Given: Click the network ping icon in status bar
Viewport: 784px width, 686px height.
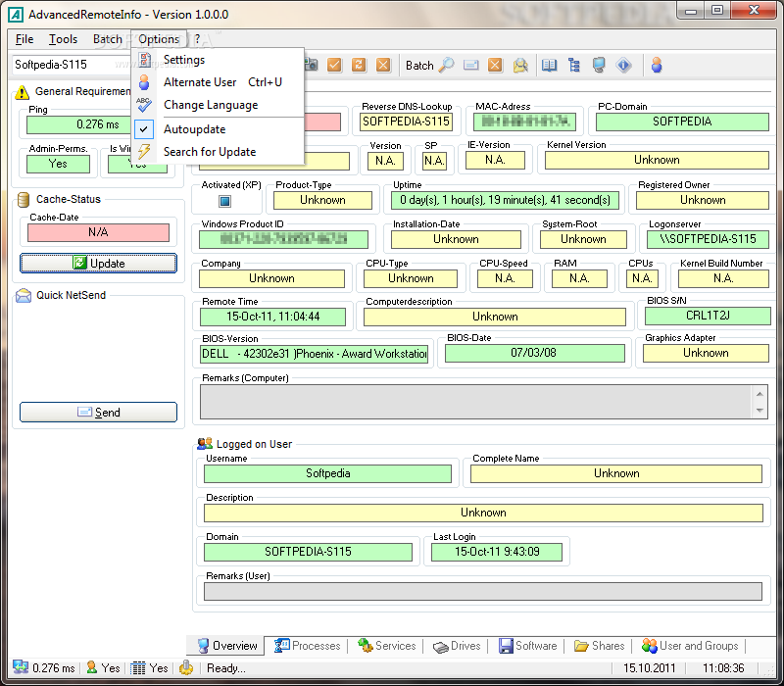Looking at the screenshot, I should [x=21, y=667].
